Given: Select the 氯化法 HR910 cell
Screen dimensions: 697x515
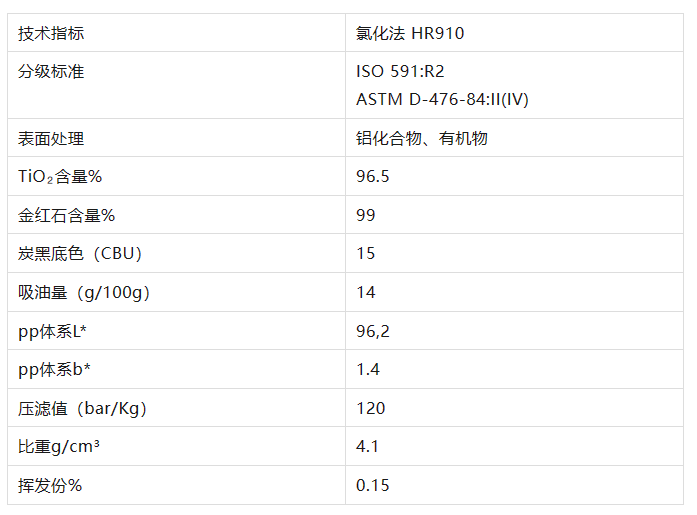Looking at the screenshot, I should (410, 34).
